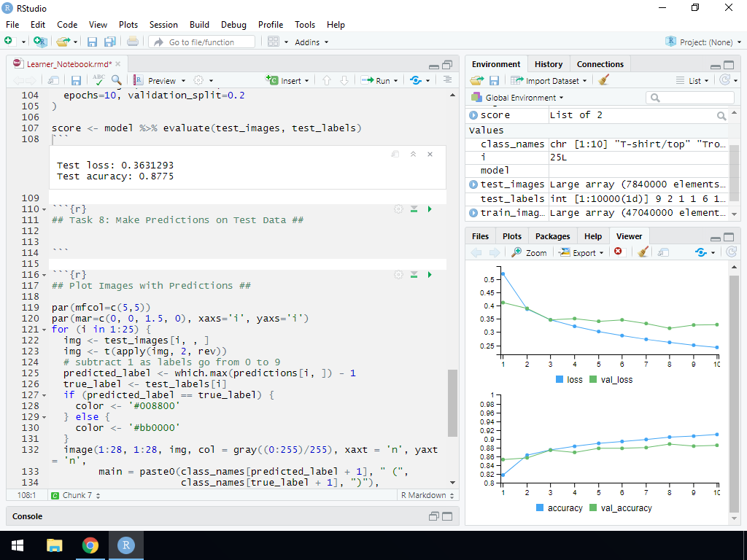The width and height of the screenshot is (747, 560).
Task: Open document options gear in editor toolbar
Action: coord(198,80)
